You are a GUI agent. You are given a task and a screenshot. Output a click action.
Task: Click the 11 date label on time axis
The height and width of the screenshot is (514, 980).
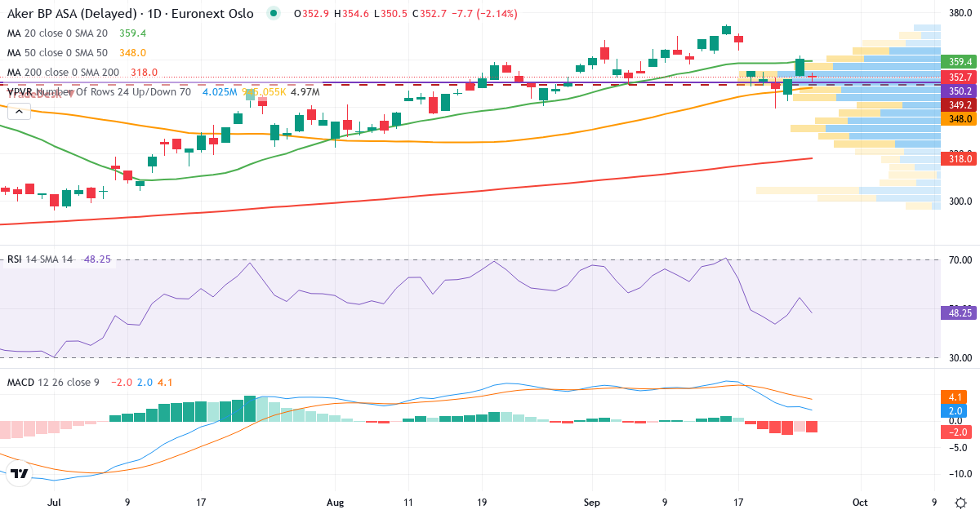pos(408,503)
